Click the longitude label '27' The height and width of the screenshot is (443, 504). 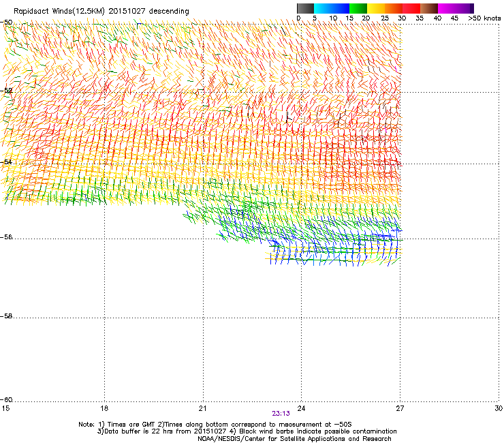pos(400,408)
